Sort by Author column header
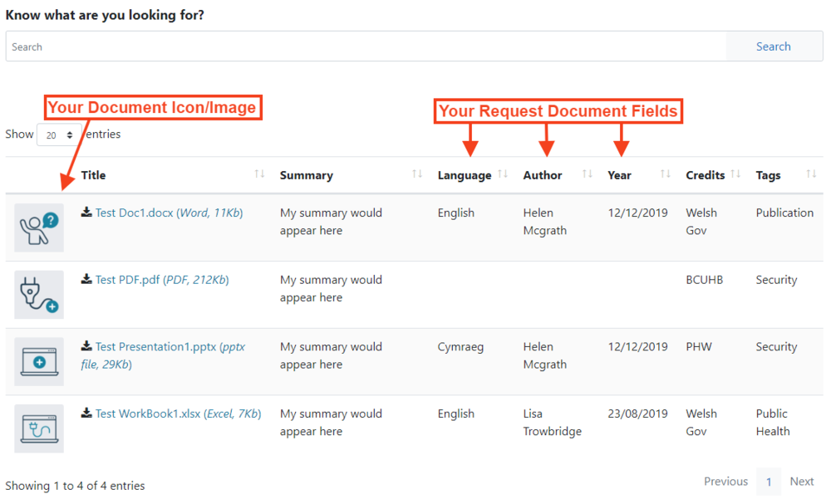 click(543, 175)
